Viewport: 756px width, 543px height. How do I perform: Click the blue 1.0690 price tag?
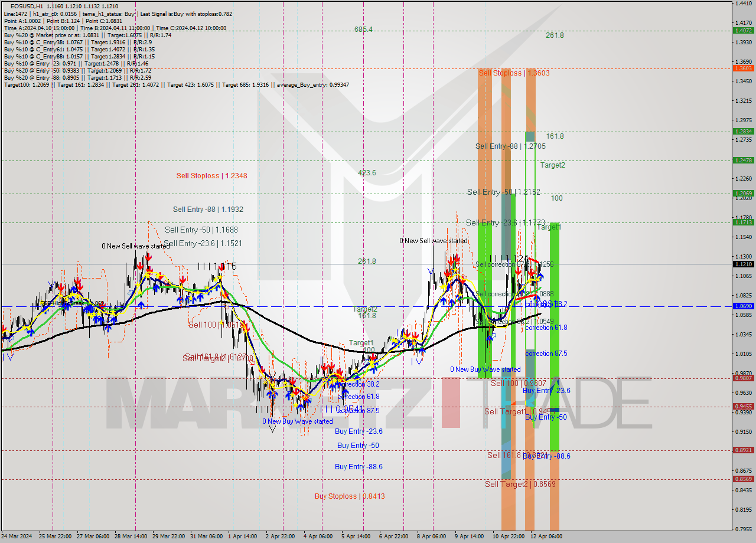pos(742,306)
